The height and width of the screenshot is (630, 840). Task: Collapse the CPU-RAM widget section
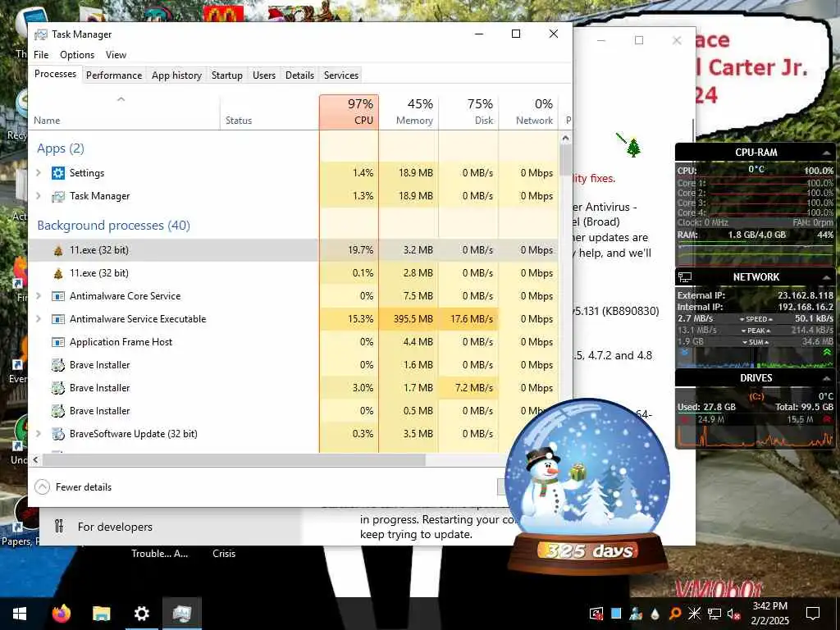click(827, 153)
